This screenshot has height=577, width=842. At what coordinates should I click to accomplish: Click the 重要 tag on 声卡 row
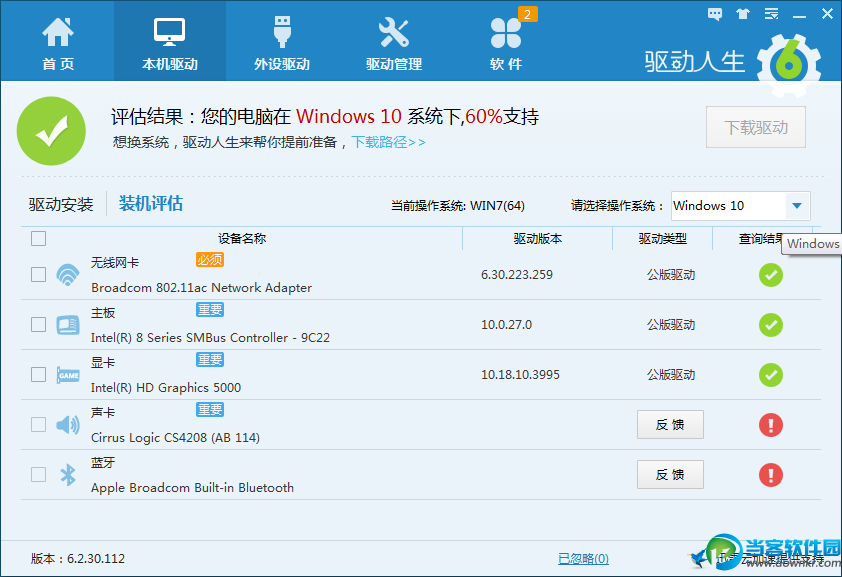(209, 410)
